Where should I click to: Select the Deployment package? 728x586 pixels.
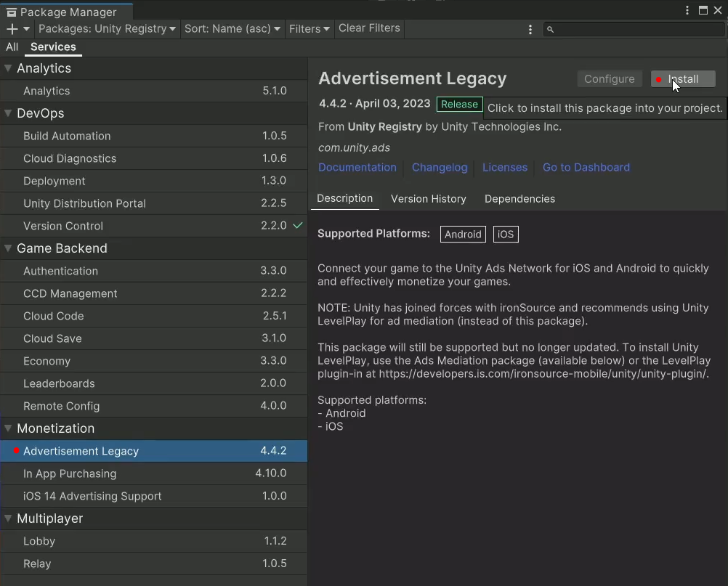click(x=154, y=181)
